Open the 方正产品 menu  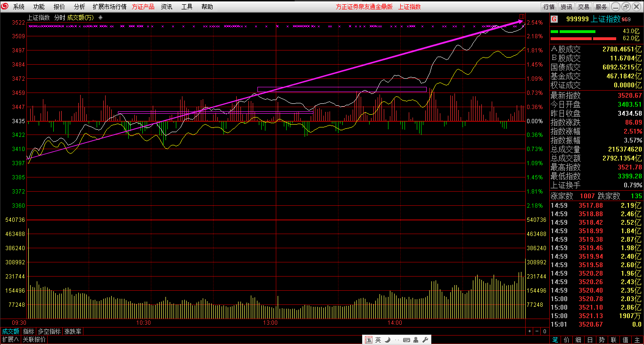point(143,7)
